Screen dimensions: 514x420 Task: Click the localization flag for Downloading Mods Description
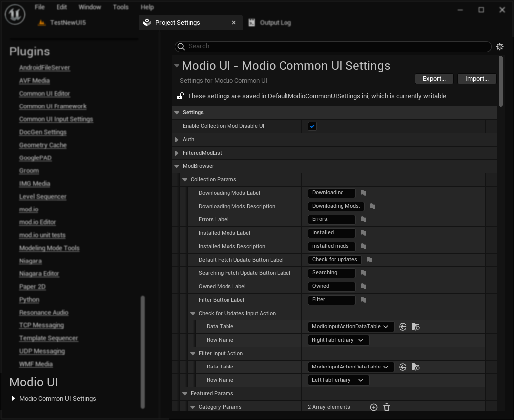pyautogui.click(x=372, y=207)
